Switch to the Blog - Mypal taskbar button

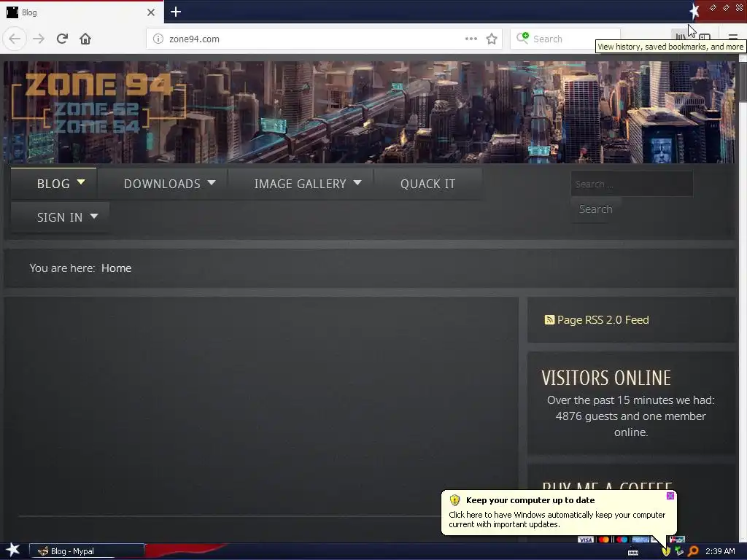(x=87, y=551)
